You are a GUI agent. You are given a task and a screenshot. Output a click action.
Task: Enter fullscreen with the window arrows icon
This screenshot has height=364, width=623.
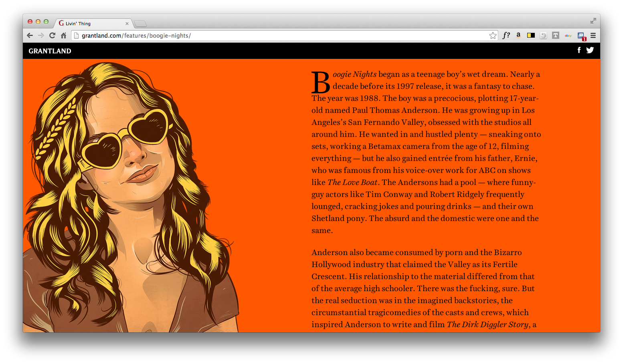(593, 21)
